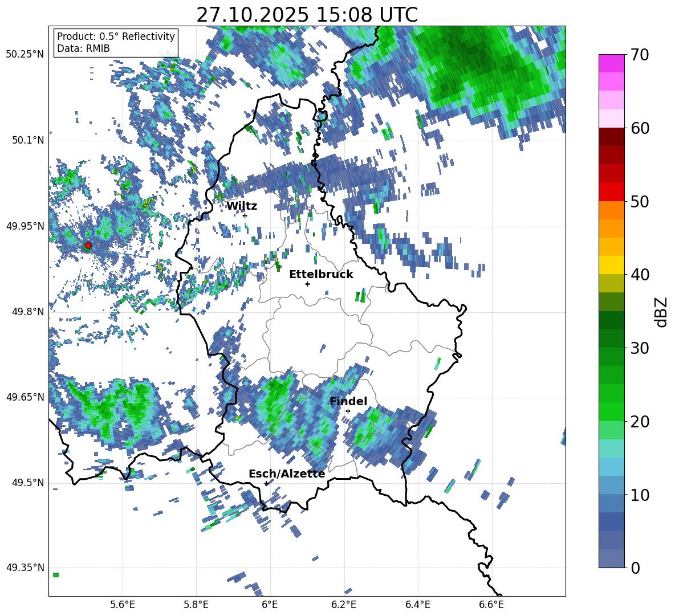The height and width of the screenshot is (616, 675).
Task: Click the 6°E longitude label
Action: click(x=270, y=605)
